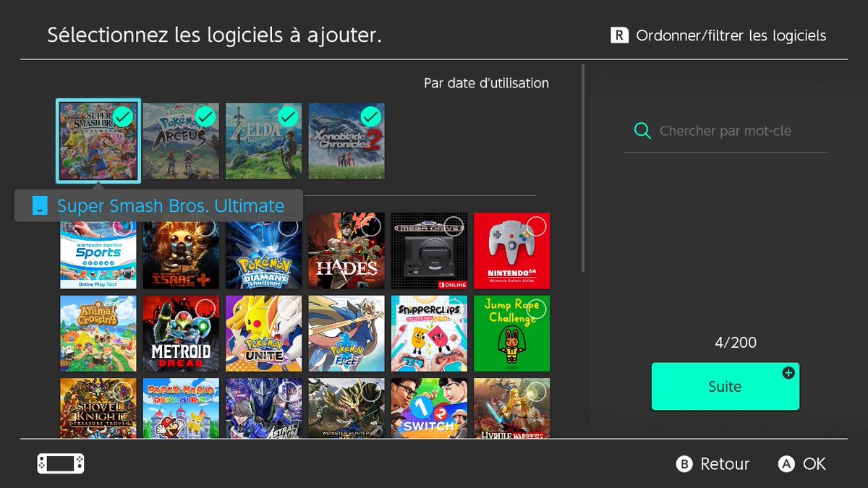This screenshot has width=868, height=488.
Task: Add the Nintendo 64 Switch Online app
Action: (511, 251)
